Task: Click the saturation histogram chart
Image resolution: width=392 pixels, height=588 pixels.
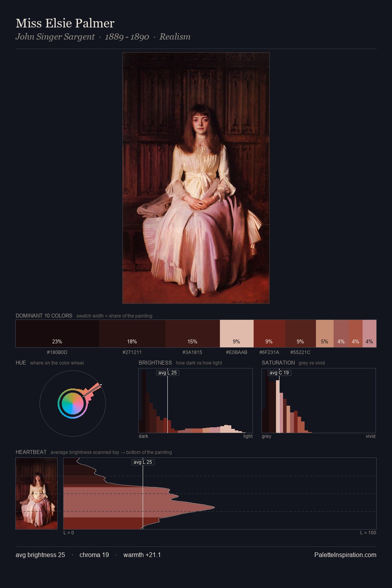Action: click(319, 401)
